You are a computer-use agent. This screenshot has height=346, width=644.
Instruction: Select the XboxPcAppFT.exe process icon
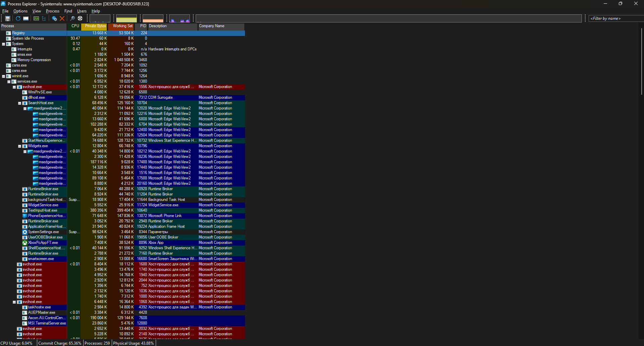pos(25,243)
